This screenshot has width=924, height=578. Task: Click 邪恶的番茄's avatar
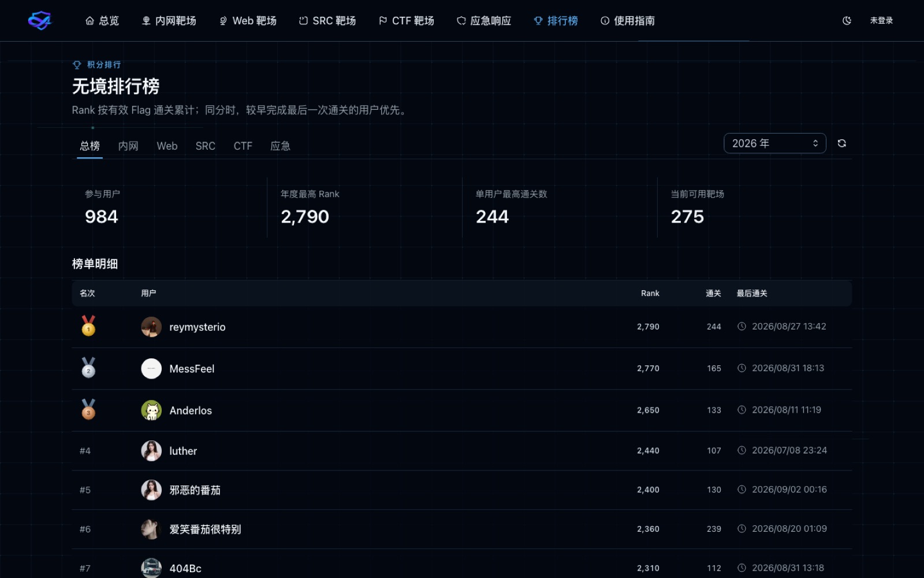click(x=151, y=490)
